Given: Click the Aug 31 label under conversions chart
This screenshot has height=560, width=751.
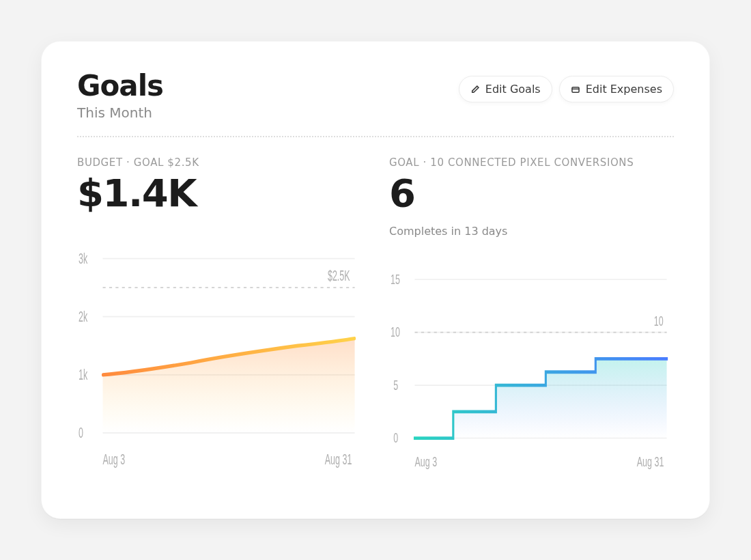Looking at the screenshot, I should [x=650, y=462].
